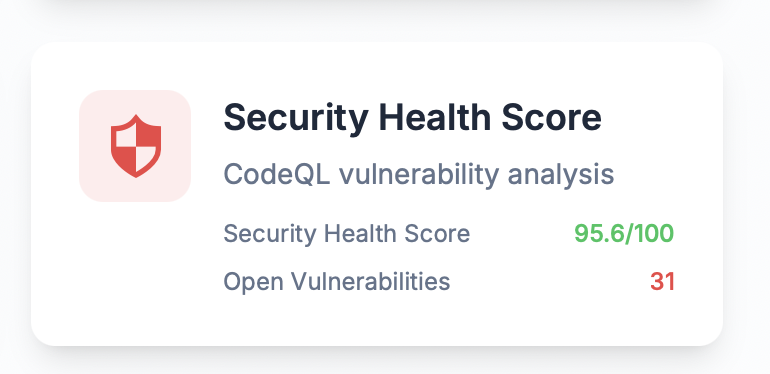Select the pink rounded tile behind the shield

135,146
